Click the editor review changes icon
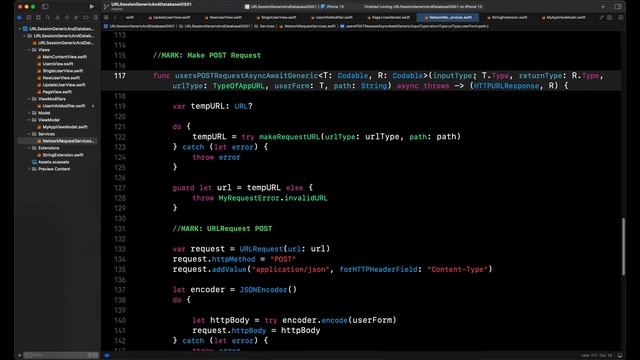640x360 pixels. click(x=601, y=18)
